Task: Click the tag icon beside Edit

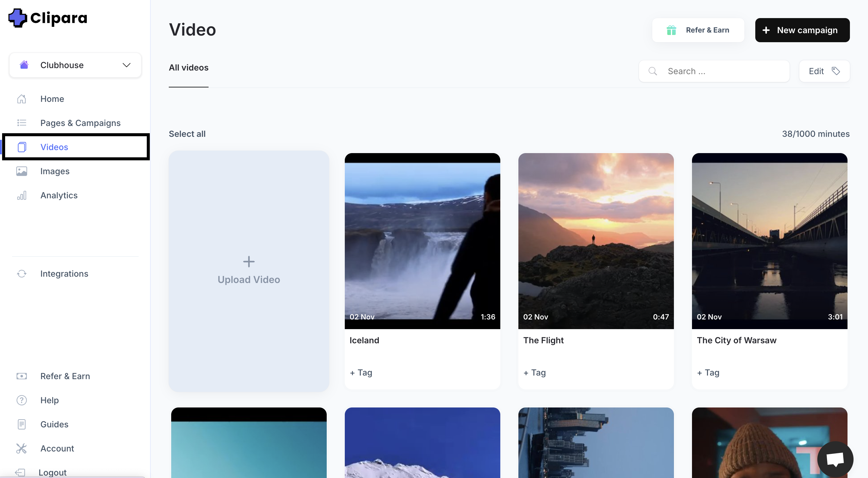Action: [x=836, y=71]
